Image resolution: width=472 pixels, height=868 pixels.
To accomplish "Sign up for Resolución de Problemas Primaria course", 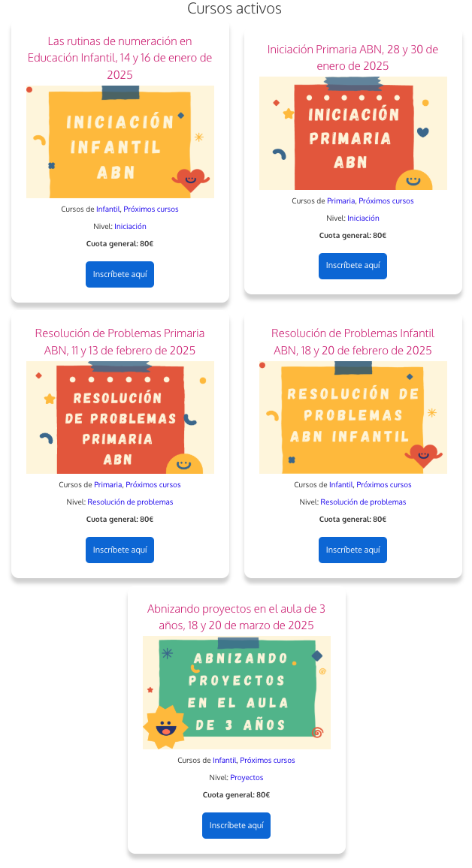I will [x=120, y=550].
